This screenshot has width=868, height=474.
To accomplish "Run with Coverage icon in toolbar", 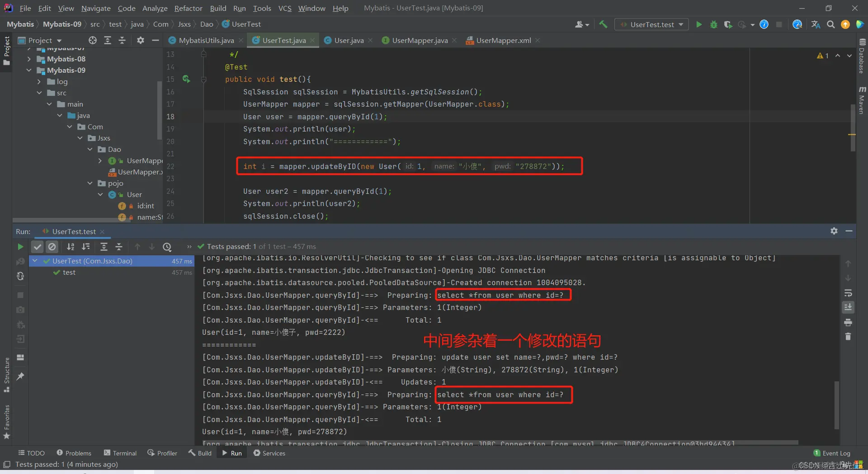I will (x=728, y=24).
